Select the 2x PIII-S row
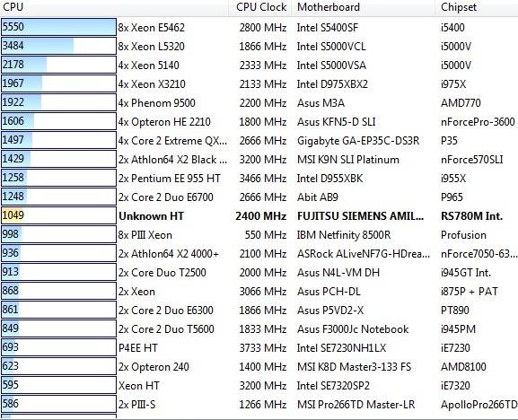The height and width of the screenshot is (420, 518). (259, 404)
